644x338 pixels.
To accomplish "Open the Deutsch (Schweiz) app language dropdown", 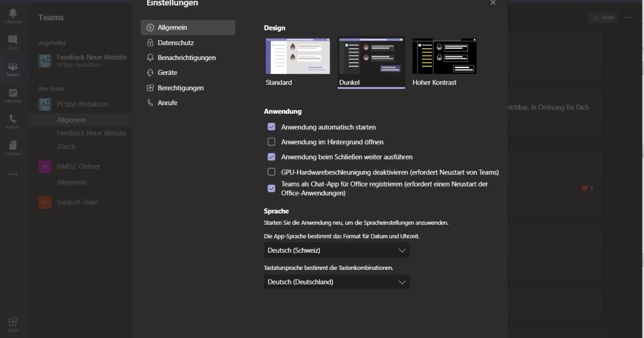I will [336, 251].
